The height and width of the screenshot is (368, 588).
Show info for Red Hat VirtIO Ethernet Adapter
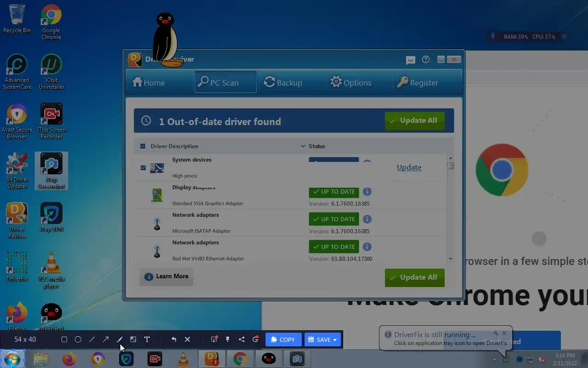tap(367, 247)
